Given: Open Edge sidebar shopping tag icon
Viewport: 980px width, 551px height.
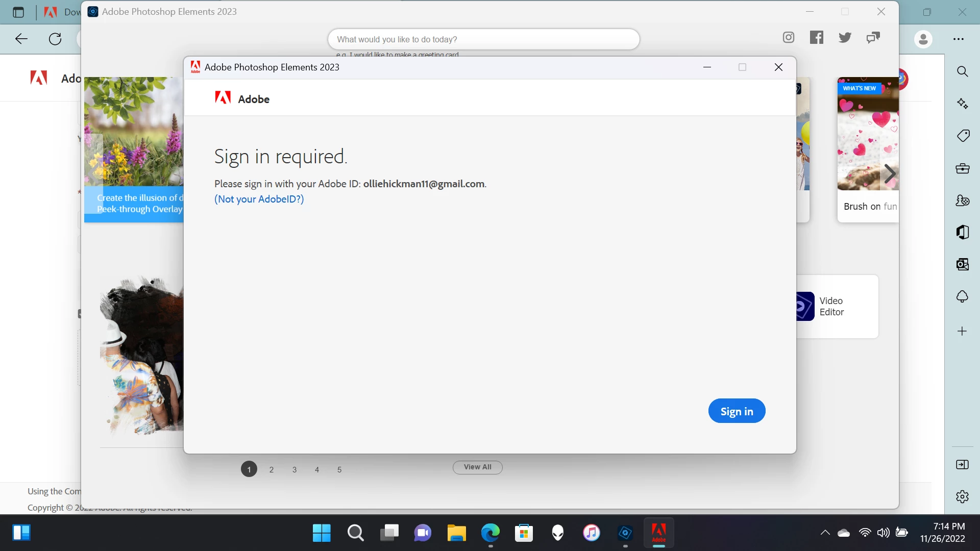Looking at the screenshot, I should [x=962, y=136].
